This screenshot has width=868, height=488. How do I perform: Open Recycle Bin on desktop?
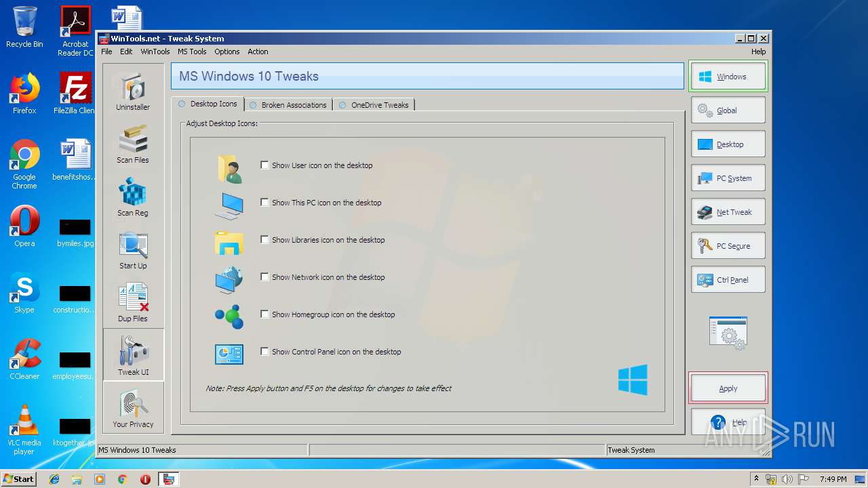[24, 27]
